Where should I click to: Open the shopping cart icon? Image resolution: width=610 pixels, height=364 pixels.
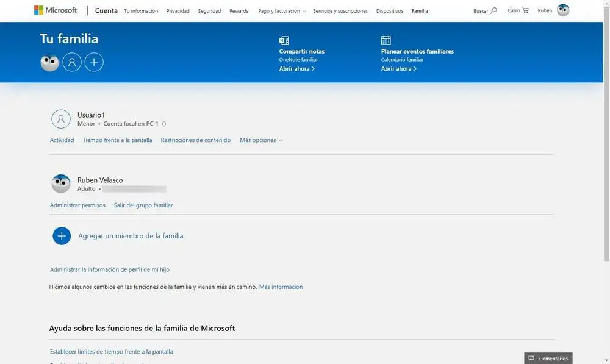[x=526, y=10]
